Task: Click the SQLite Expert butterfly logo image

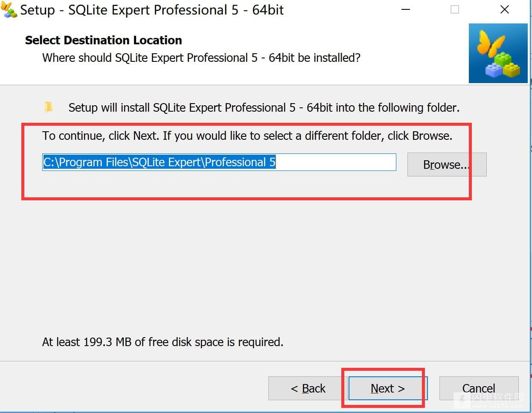Action: click(498, 53)
